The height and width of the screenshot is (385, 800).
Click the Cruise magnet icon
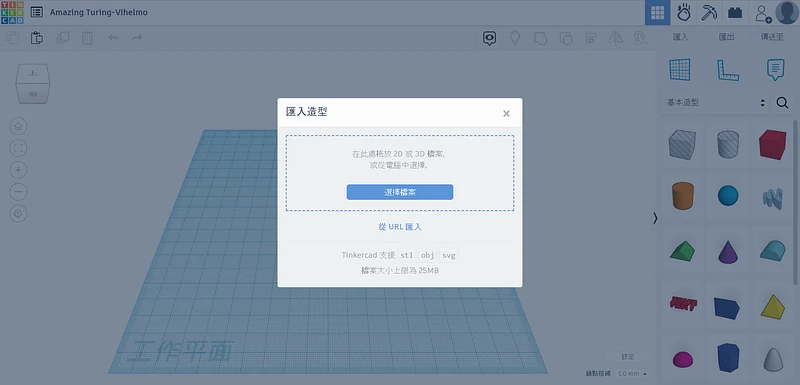click(x=640, y=38)
